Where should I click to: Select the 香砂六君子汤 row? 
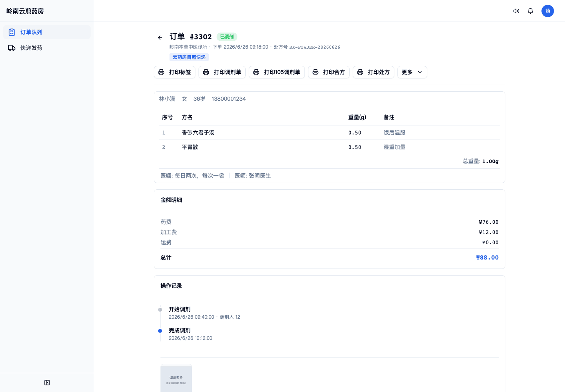(330, 132)
